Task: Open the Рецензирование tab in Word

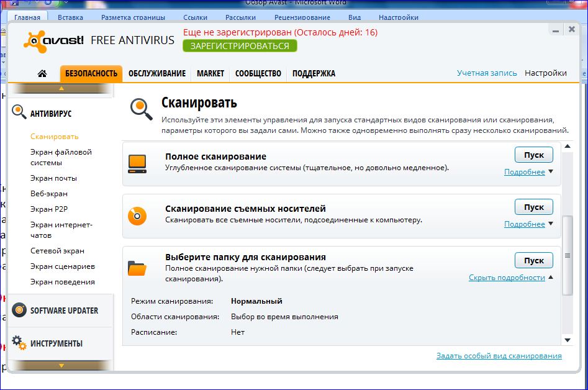Action: 302,17
